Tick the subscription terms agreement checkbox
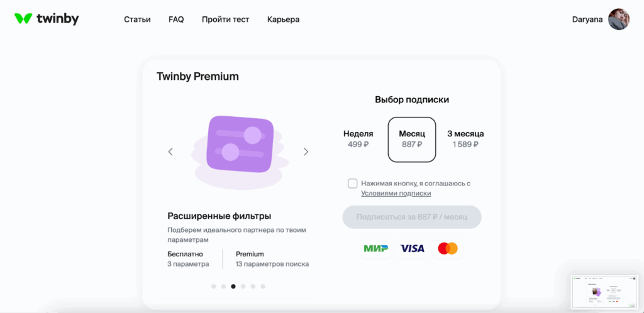644x313 pixels. point(353,184)
